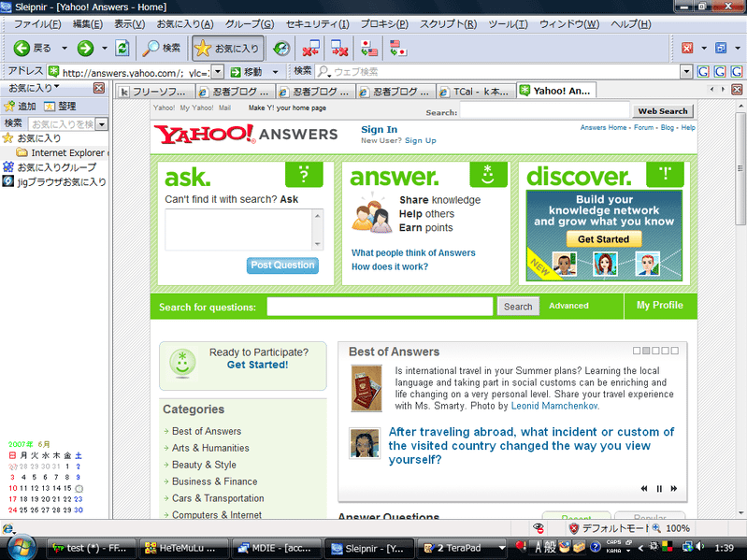
Task: Open the ファイル(F) menu
Action: [x=37, y=24]
